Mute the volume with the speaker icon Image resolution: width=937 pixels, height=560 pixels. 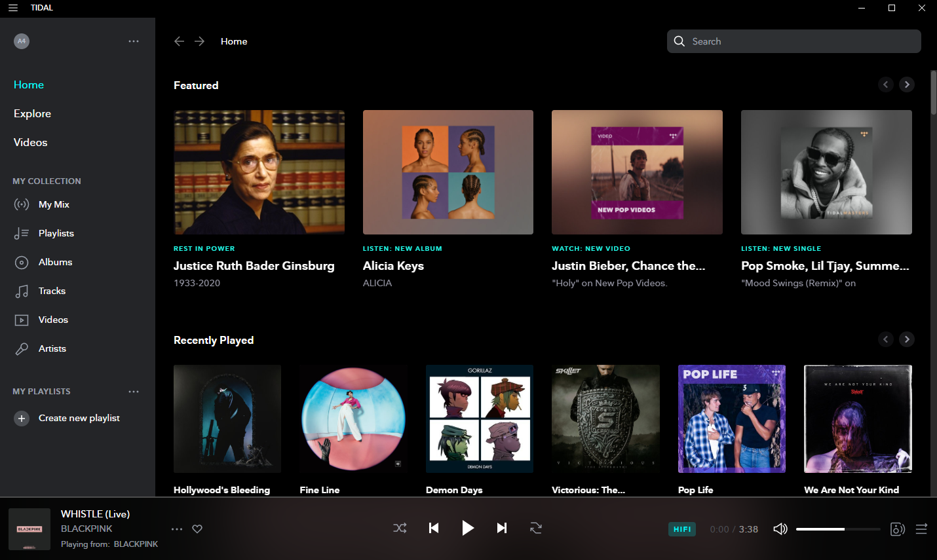coord(780,529)
